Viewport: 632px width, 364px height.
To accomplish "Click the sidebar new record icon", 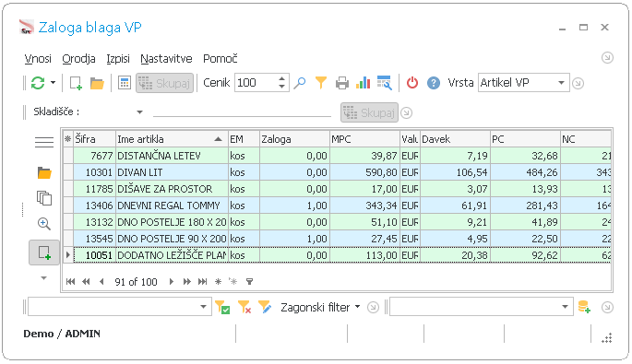I will point(44,252).
